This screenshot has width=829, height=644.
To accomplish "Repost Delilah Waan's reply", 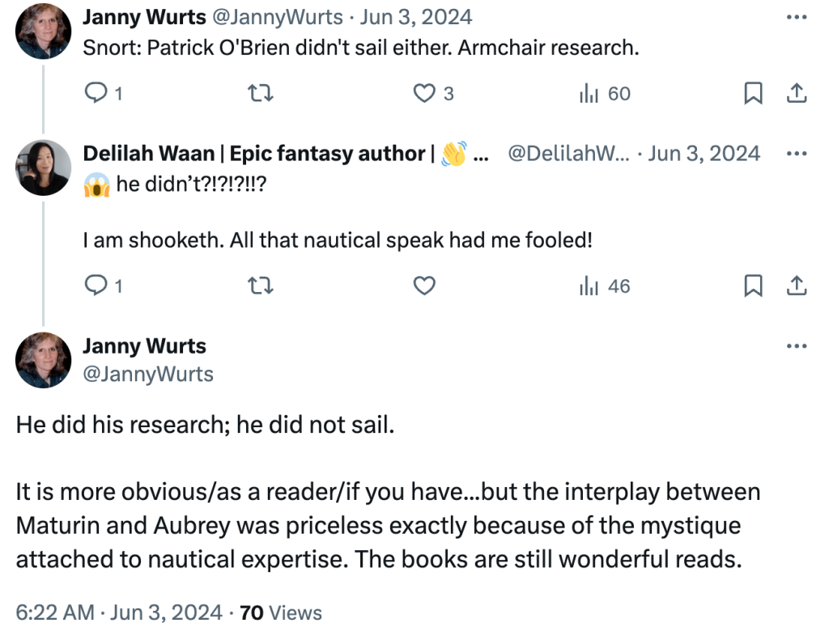I will click(260, 286).
